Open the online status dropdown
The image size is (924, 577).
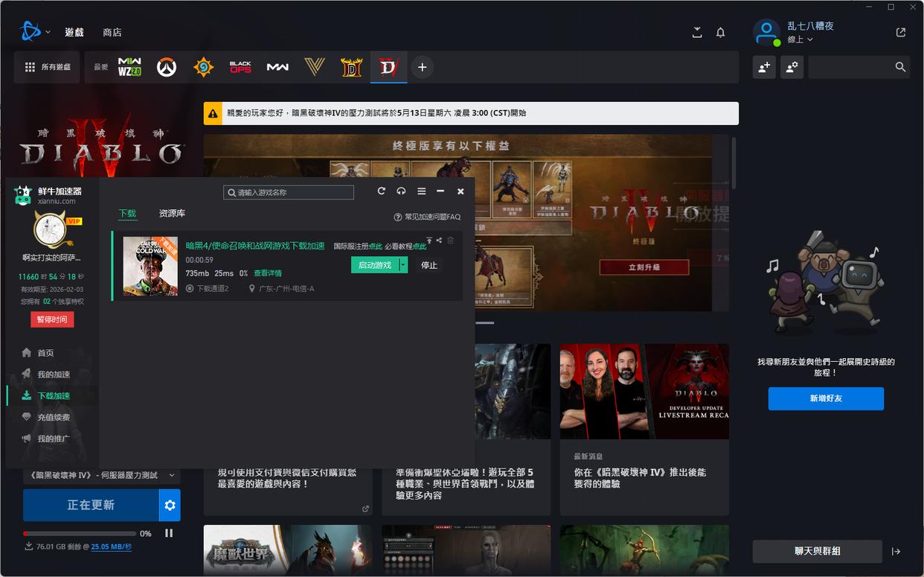point(800,39)
